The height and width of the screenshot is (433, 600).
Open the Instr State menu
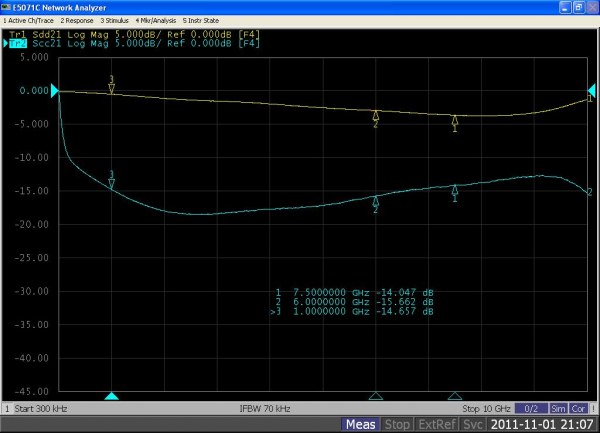click(201, 21)
